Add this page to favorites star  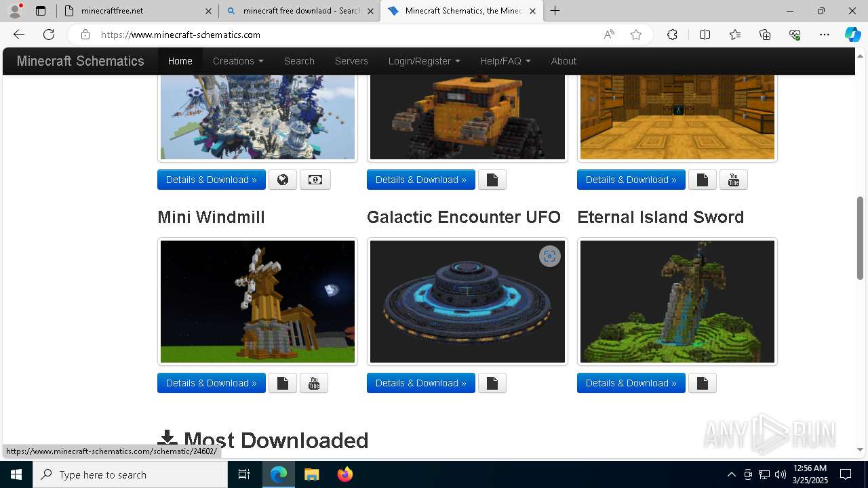click(636, 35)
